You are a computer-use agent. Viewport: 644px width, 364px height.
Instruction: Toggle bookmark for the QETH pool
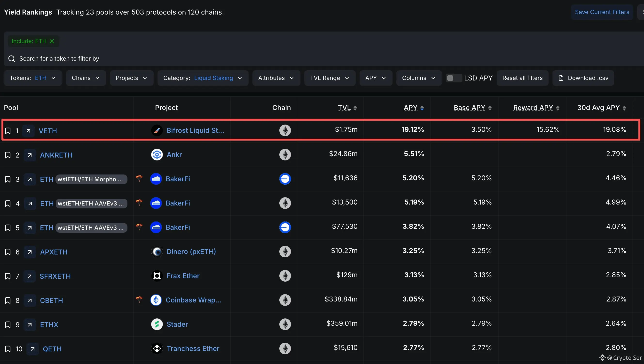[x=8, y=349]
